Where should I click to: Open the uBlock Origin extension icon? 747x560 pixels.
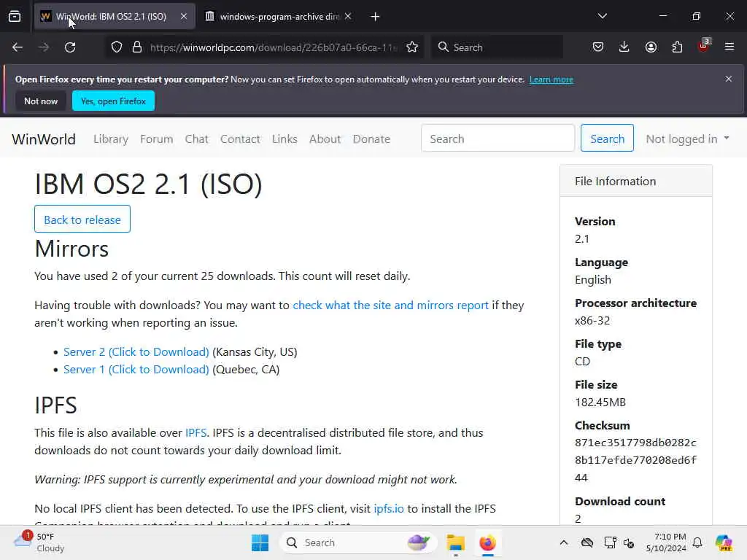(x=704, y=46)
